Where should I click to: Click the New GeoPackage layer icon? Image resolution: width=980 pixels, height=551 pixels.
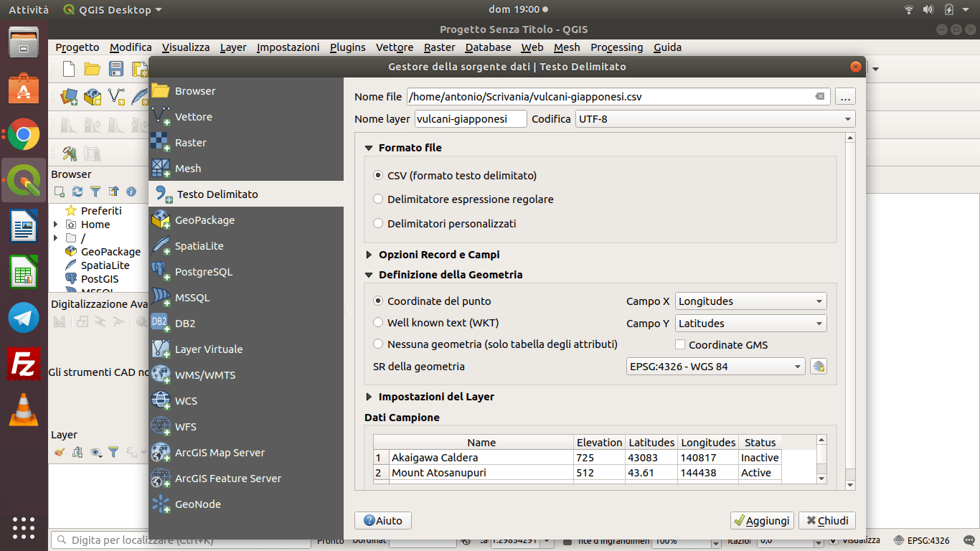[93, 96]
